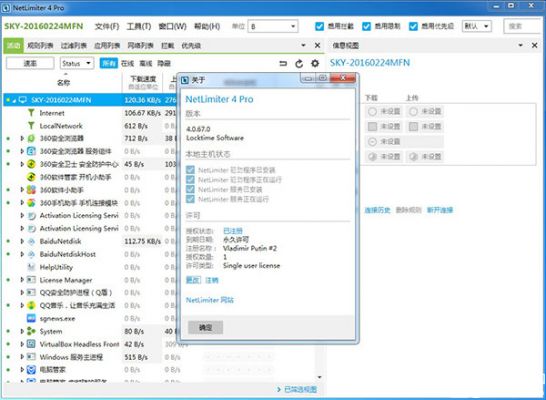
Task: Click the refresh icon in activity toolbar
Action: click(299, 64)
